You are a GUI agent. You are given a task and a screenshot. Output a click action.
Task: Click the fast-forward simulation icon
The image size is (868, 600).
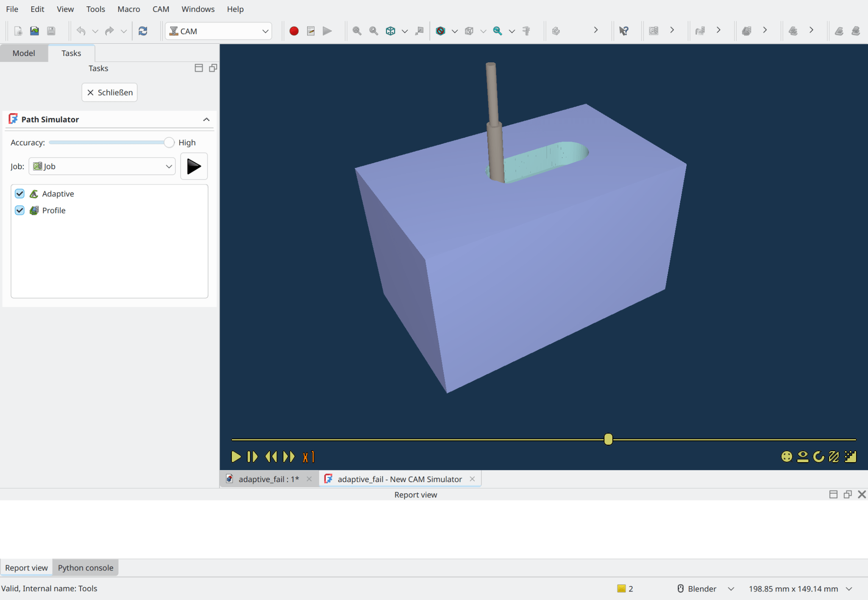pos(289,457)
